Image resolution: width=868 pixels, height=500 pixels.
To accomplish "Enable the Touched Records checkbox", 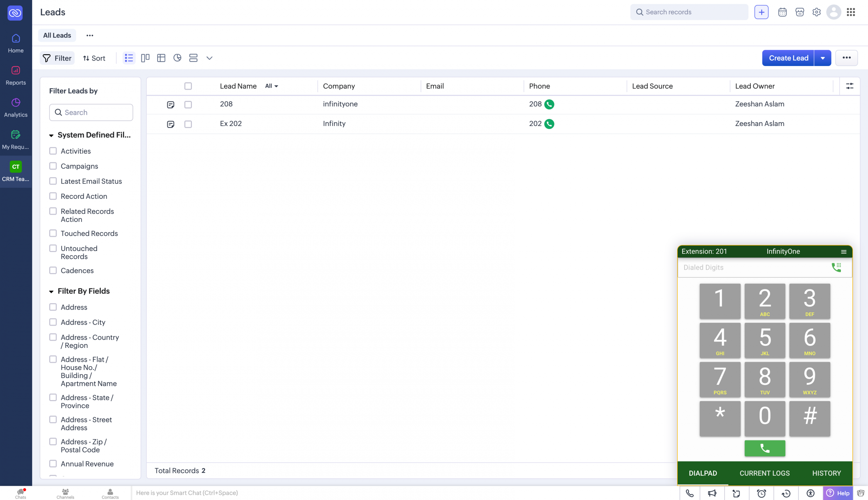I will [x=53, y=233].
